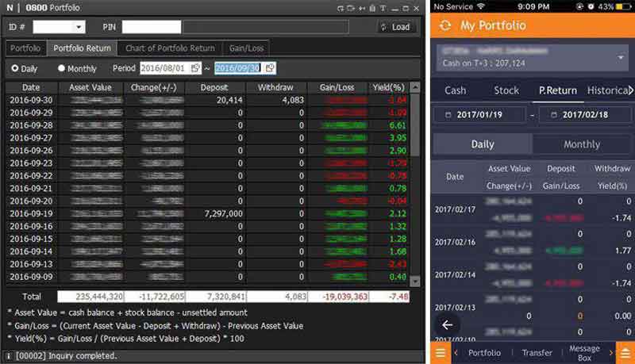Expand the mobile account selector dropdown
Image resolution: width=635 pixels, height=364 pixels.
620,58
